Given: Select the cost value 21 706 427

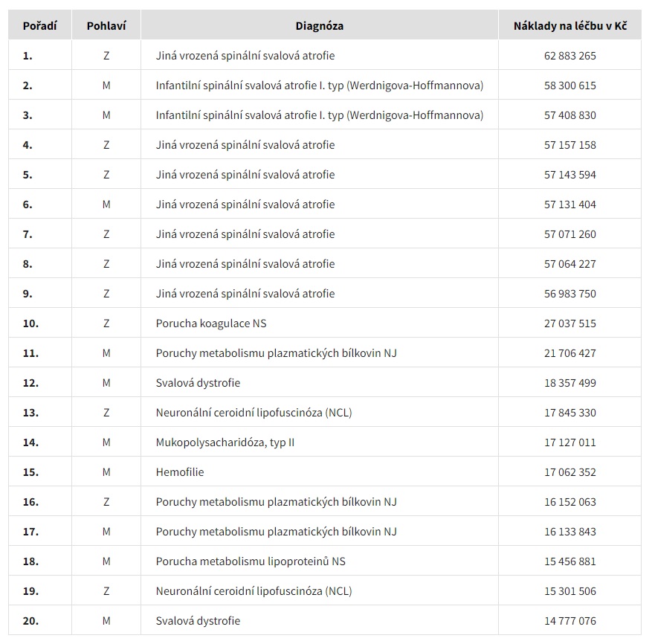Looking at the screenshot, I should 569,353.
